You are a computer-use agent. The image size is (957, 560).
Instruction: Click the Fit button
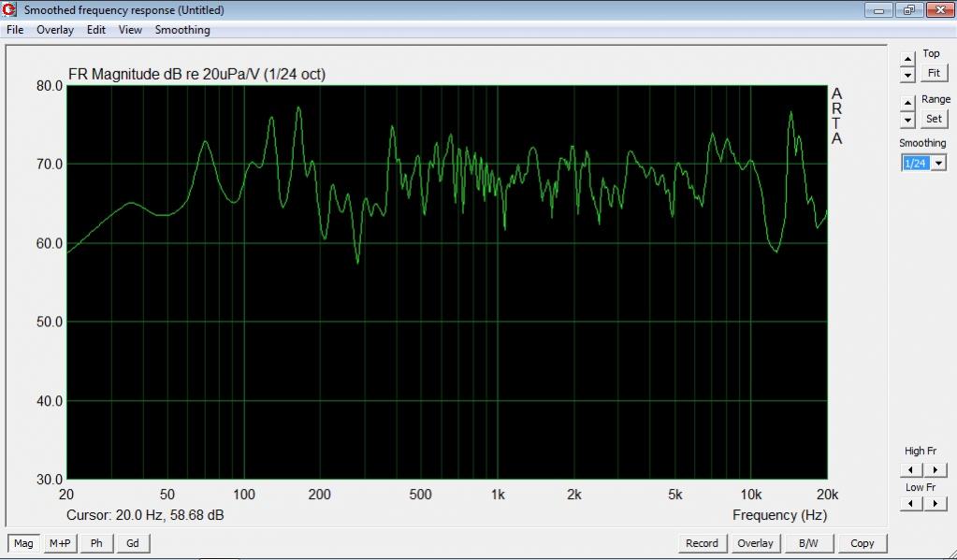point(934,73)
